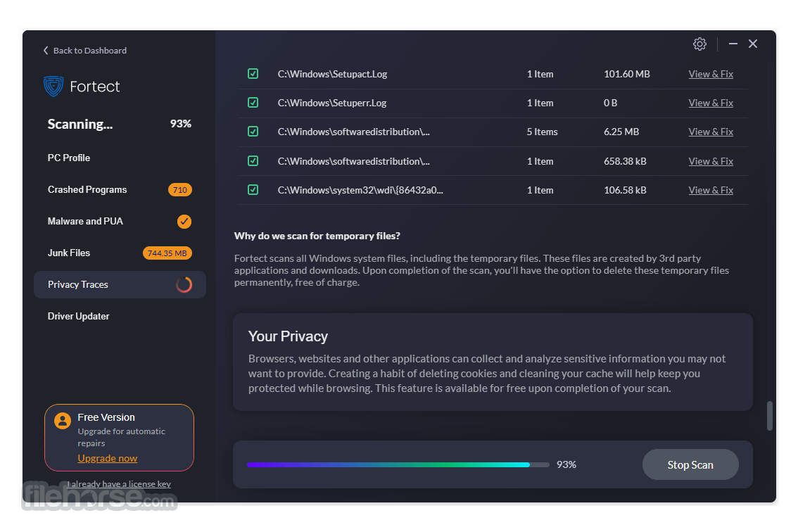Click the Upgrade now link
Viewport: 798px width, 532px height.
pyautogui.click(x=108, y=458)
